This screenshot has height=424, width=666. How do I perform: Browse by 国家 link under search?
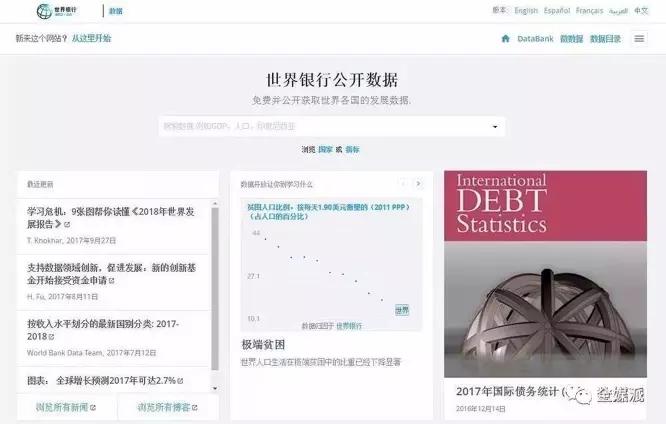325,150
